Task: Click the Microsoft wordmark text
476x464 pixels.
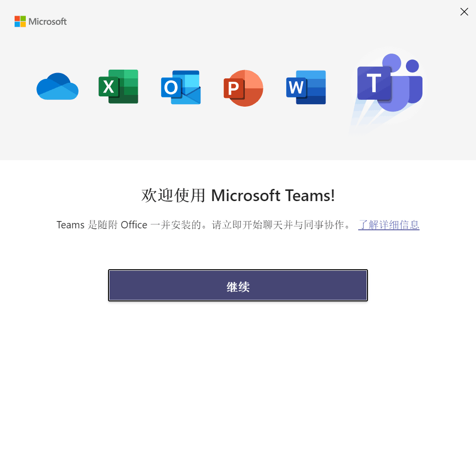Action: coord(48,21)
